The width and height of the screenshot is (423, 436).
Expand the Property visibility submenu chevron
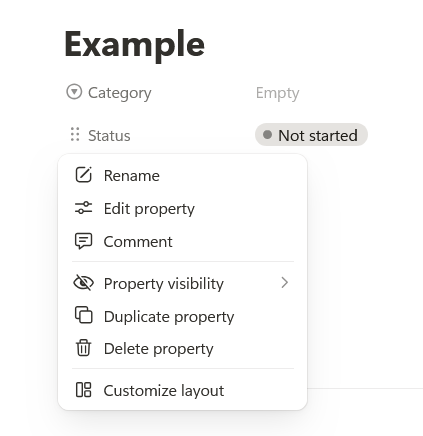coord(284,283)
